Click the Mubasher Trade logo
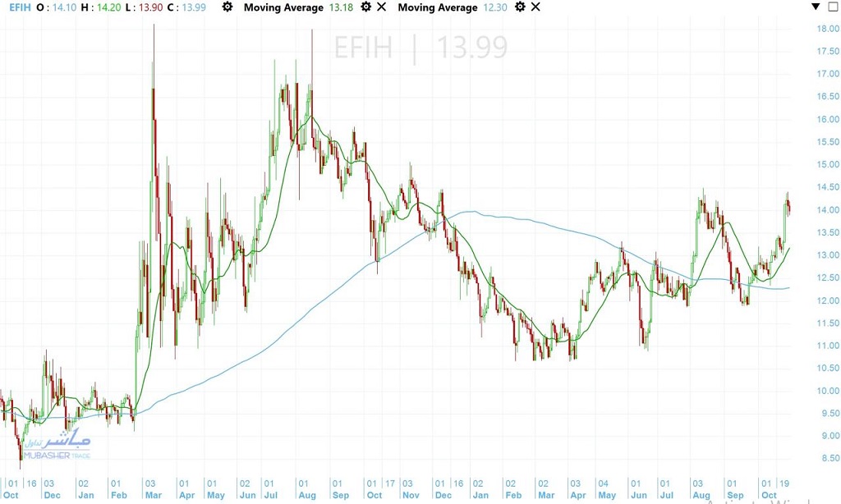The height and width of the screenshot is (504, 841). click(57, 444)
